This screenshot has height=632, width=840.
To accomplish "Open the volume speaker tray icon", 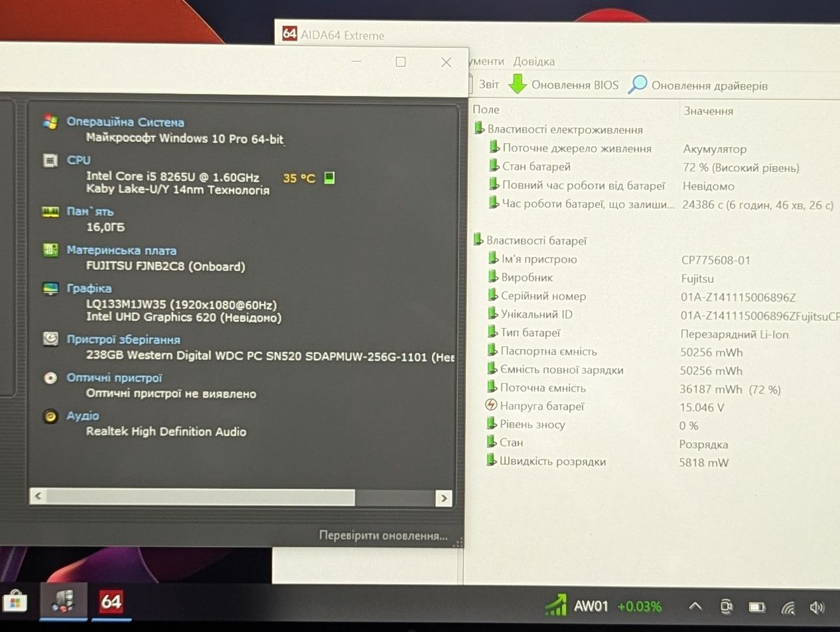I will (817, 608).
